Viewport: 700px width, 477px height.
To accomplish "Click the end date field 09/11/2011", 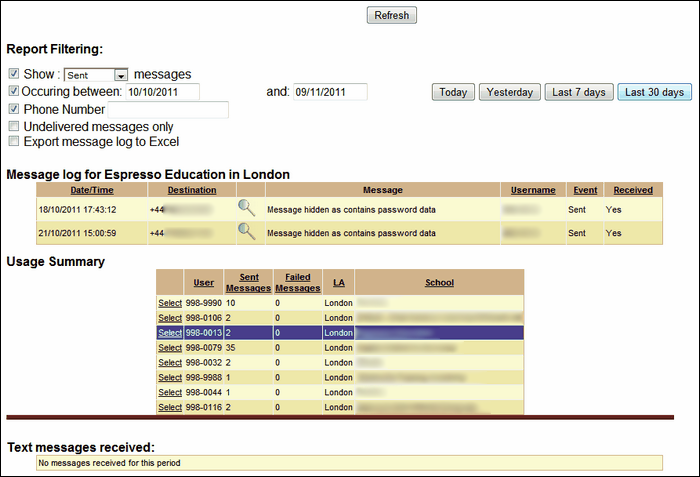I will 330,92.
